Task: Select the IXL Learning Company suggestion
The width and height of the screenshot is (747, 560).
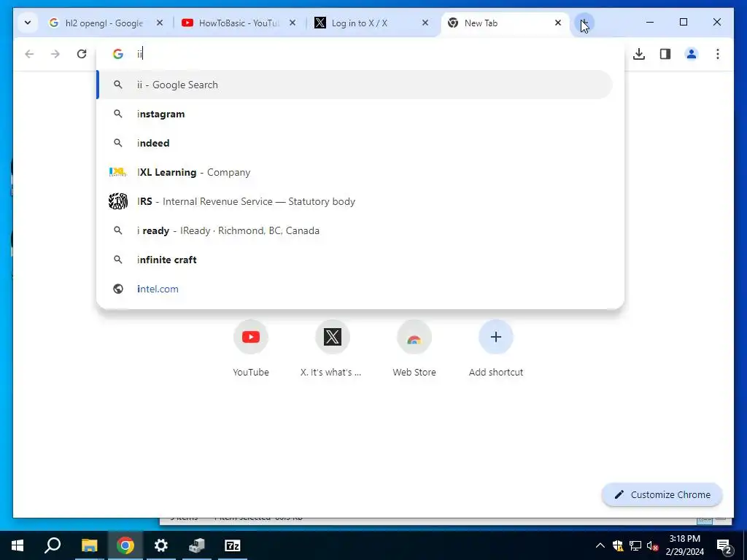Action: click(355, 172)
